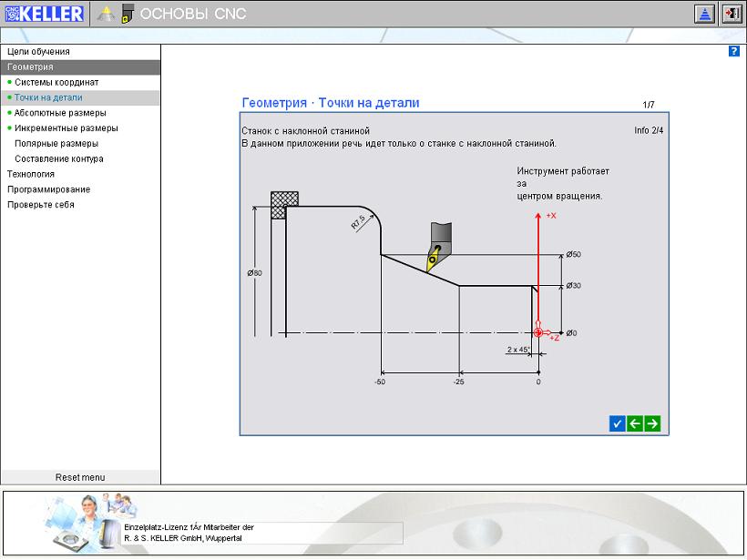Click the Ø80 diameter dimension label

tap(254, 273)
